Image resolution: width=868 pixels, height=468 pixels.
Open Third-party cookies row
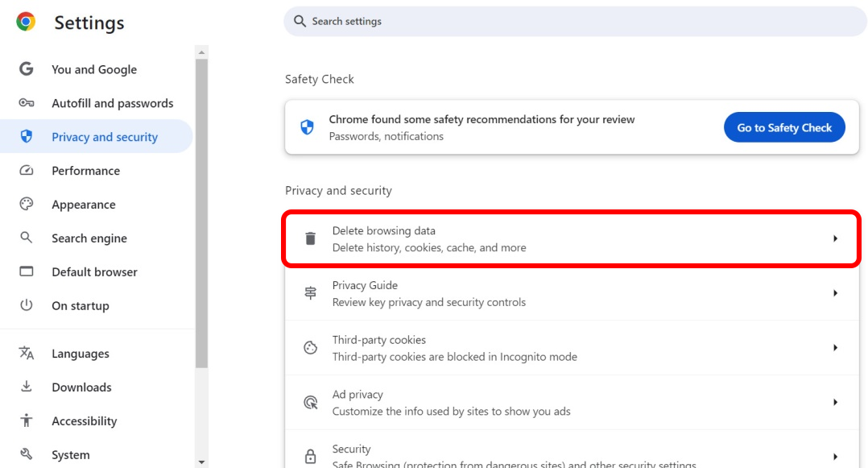click(572, 347)
